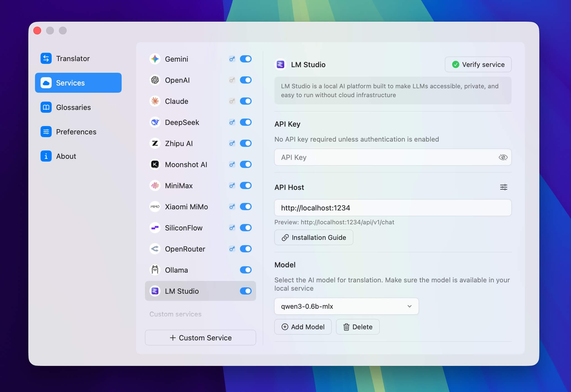Viewport: 571px width, 392px height.
Task: Click the DeepSeek whale logo icon
Action: [x=155, y=122]
